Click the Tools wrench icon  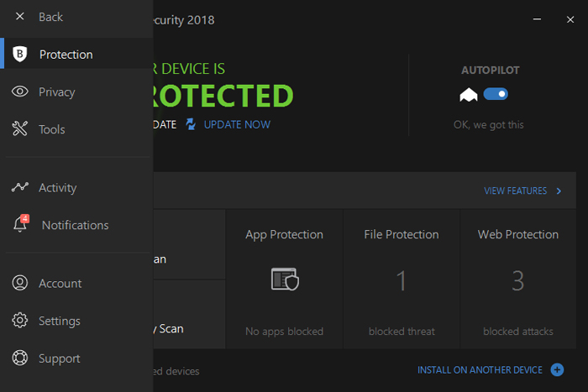20,129
